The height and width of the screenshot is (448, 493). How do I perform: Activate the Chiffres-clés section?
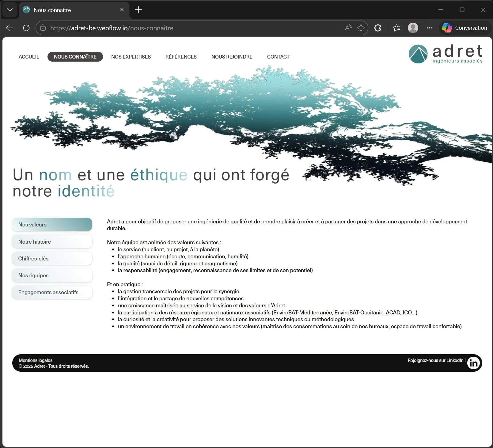coord(52,258)
